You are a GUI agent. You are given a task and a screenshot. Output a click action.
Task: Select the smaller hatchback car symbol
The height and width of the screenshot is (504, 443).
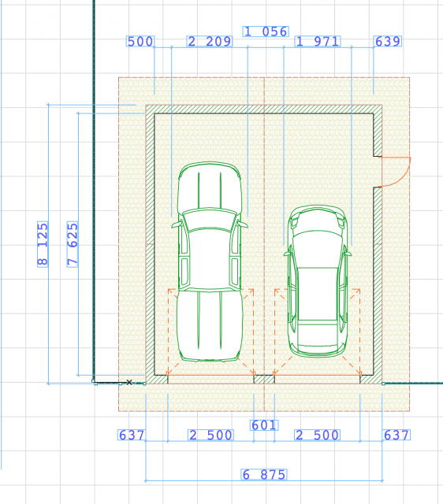coord(317,281)
